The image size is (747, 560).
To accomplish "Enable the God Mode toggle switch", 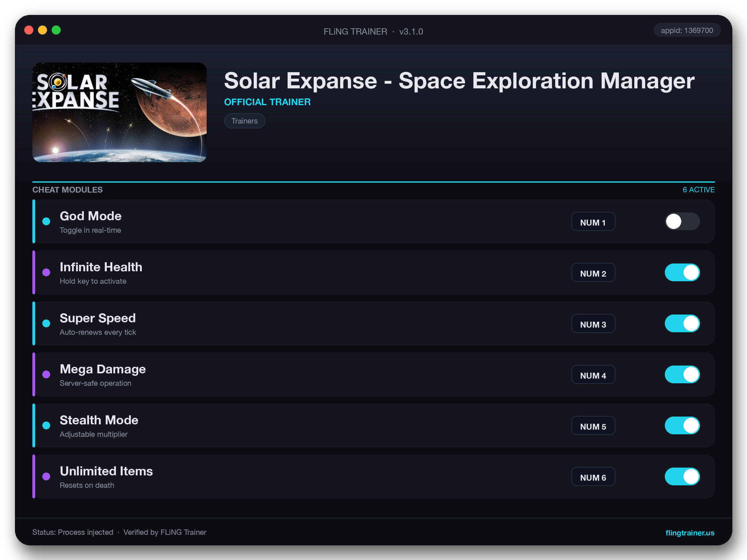I will click(x=682, y=222).
